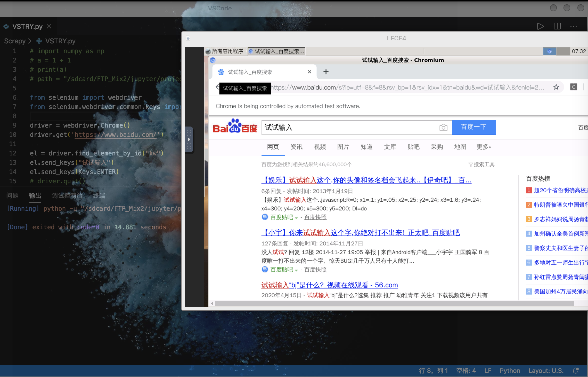Switch to the 终端 panel tab
This screenshot has height=377, width=588.
(x=99, y=196)
